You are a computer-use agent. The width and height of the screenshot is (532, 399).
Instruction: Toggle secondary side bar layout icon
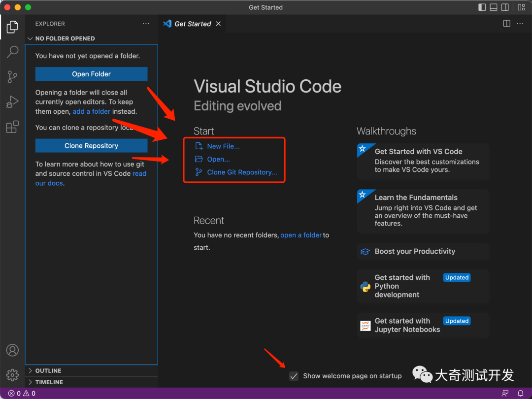505,7
